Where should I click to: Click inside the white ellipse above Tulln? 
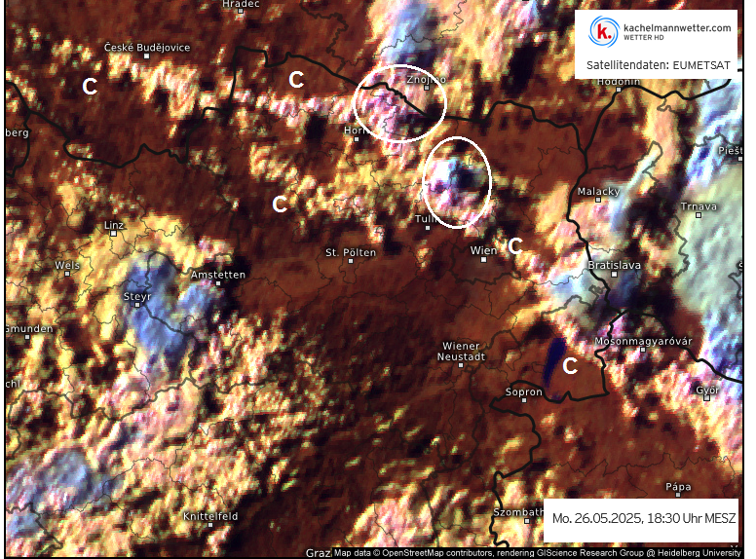[x=457, y=181]
